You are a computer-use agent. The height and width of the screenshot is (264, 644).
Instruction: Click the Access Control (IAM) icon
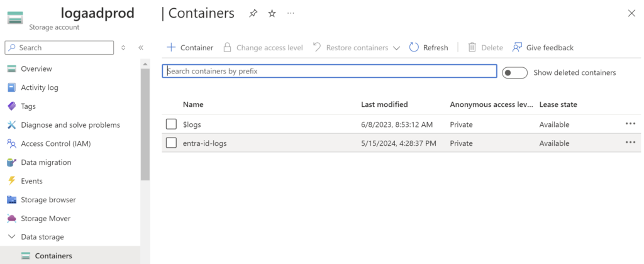point(11,144)
